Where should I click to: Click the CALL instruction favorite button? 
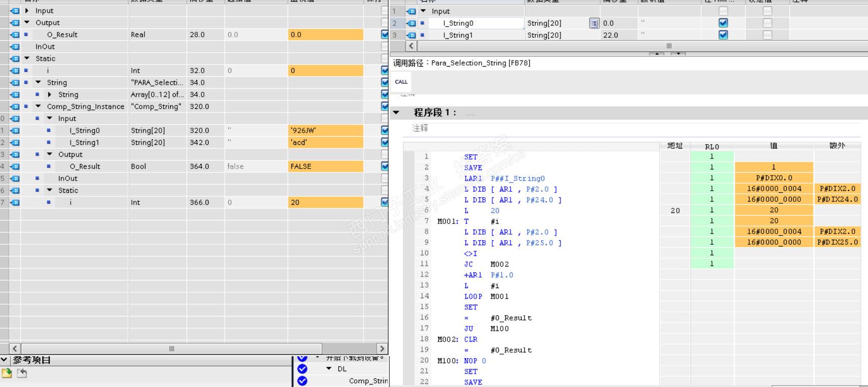click(x=401, y=82)
